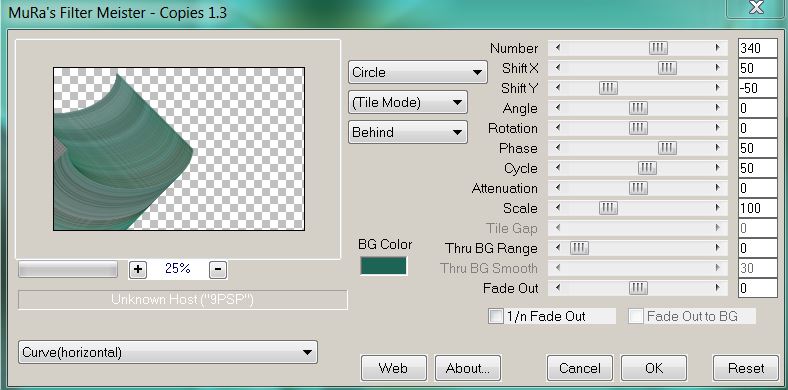Click right arrow of Fade Out slider

click(717, 288)
